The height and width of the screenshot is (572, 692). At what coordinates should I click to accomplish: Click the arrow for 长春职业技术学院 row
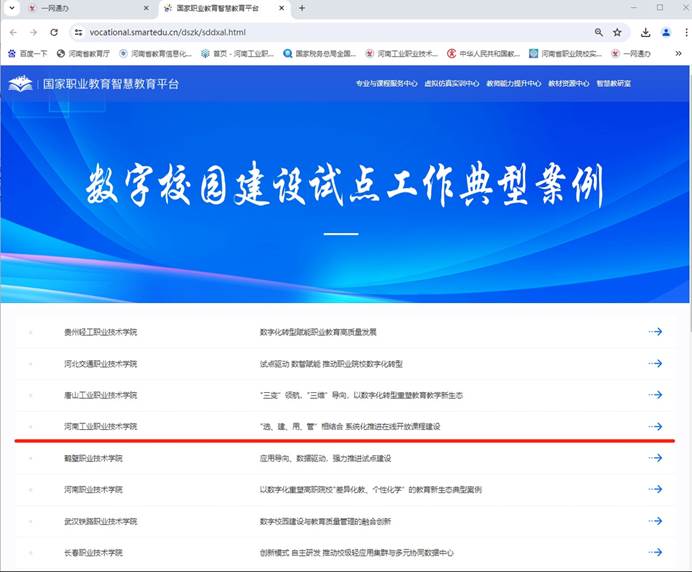click(x=655, y=553)
